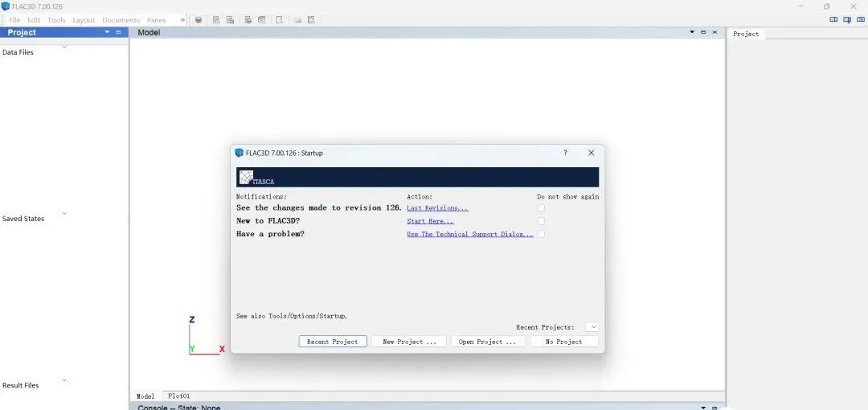The image size is (868, 410).
Task: Click the Saved States label
Action: [x=23, y=219]
